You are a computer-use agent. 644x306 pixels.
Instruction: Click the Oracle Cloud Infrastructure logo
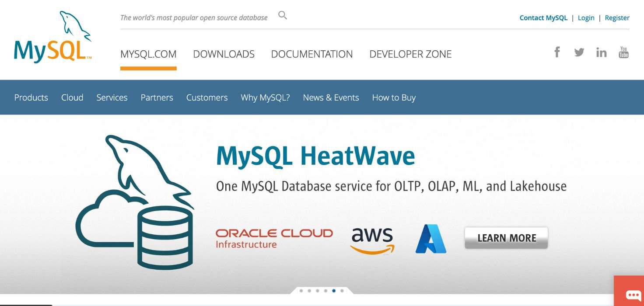(x=273, y=238)
